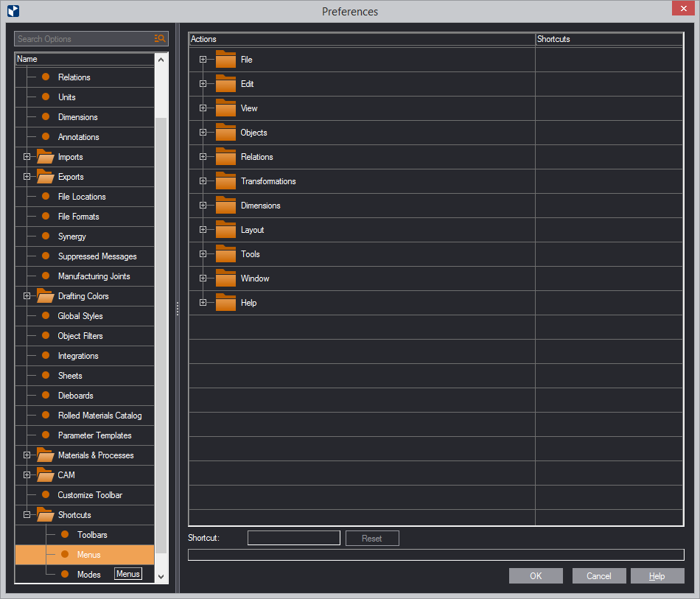Click the View folder icon in Actions

pos(225,108)
